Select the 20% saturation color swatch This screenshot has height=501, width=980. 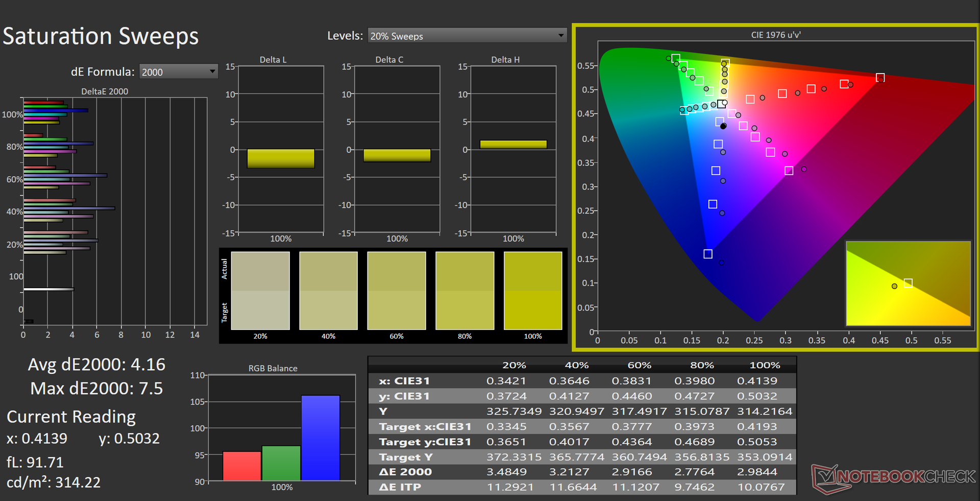pos(260,291)
